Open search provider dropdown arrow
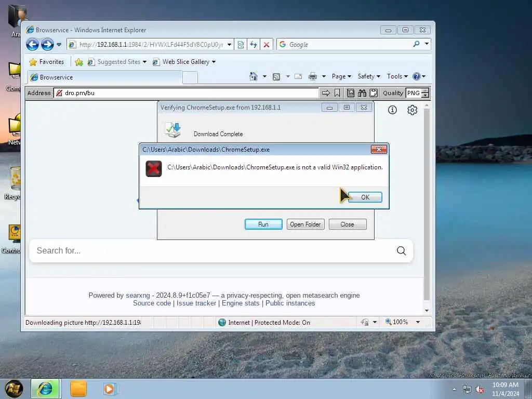 [427, 44]
